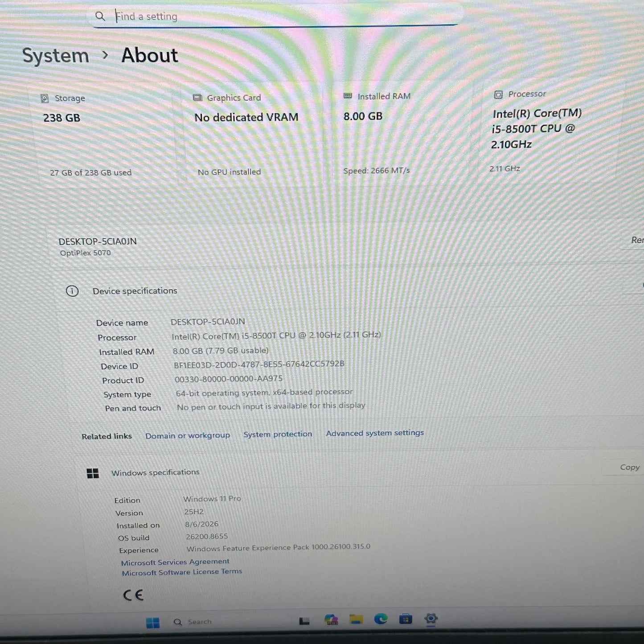Copy the Windows specifications

click(629, 467)
